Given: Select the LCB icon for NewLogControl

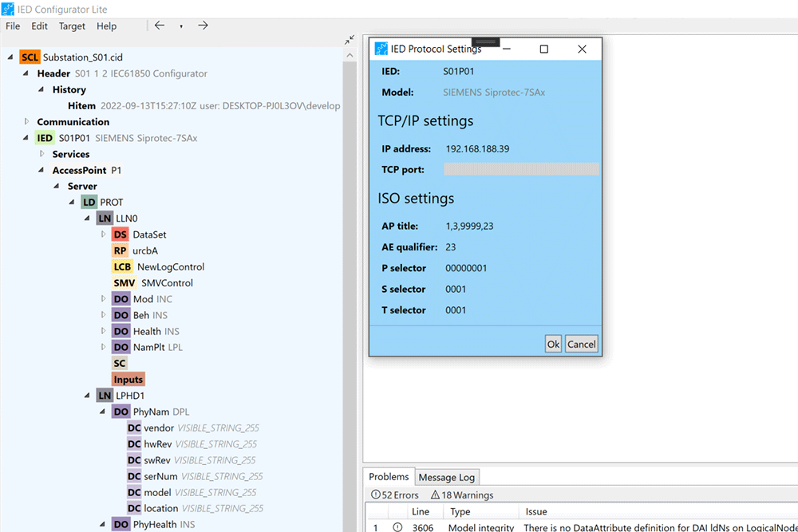Looking at the screenshot, I should (x=122, y=267).
